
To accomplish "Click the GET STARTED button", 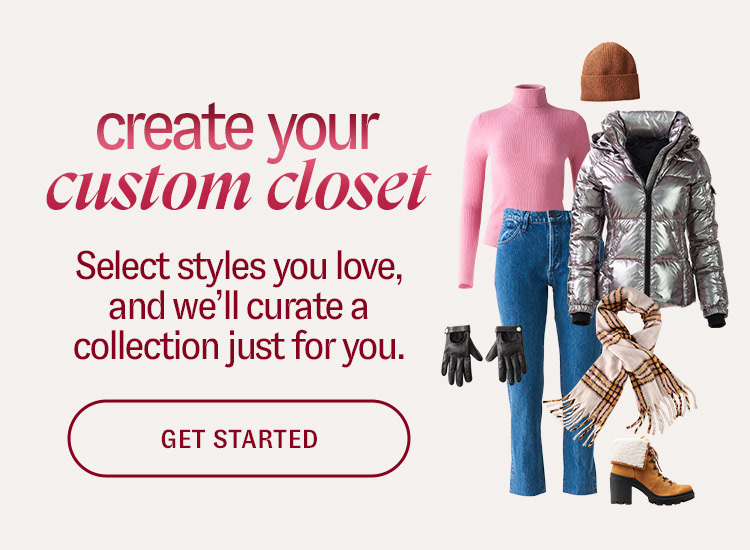I will pos(239,439).
